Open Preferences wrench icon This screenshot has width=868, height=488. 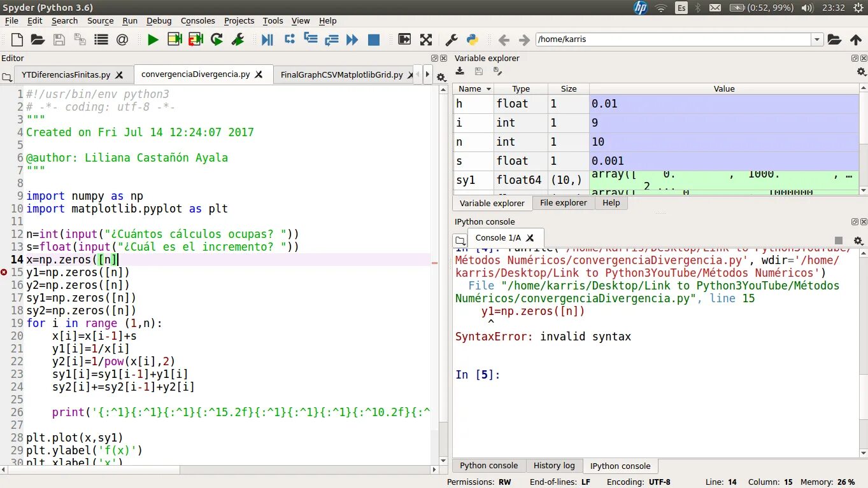tap(452, 39)
